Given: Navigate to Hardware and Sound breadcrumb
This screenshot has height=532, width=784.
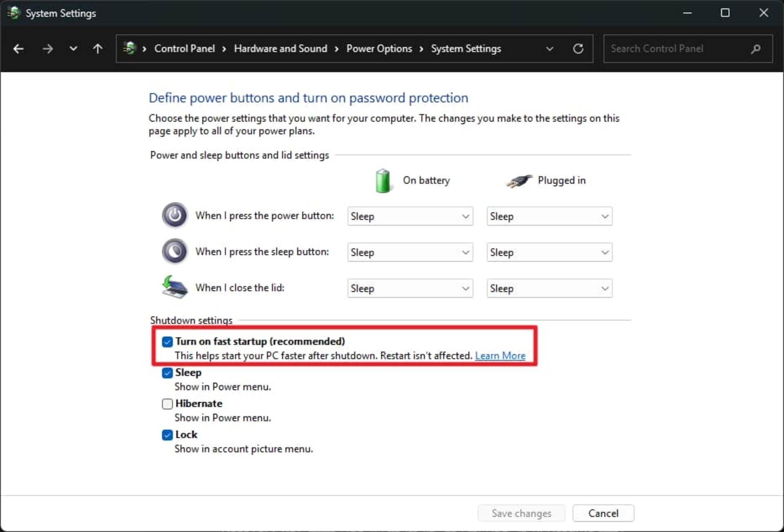Looking at the screenshot, I should click(281, 49).
